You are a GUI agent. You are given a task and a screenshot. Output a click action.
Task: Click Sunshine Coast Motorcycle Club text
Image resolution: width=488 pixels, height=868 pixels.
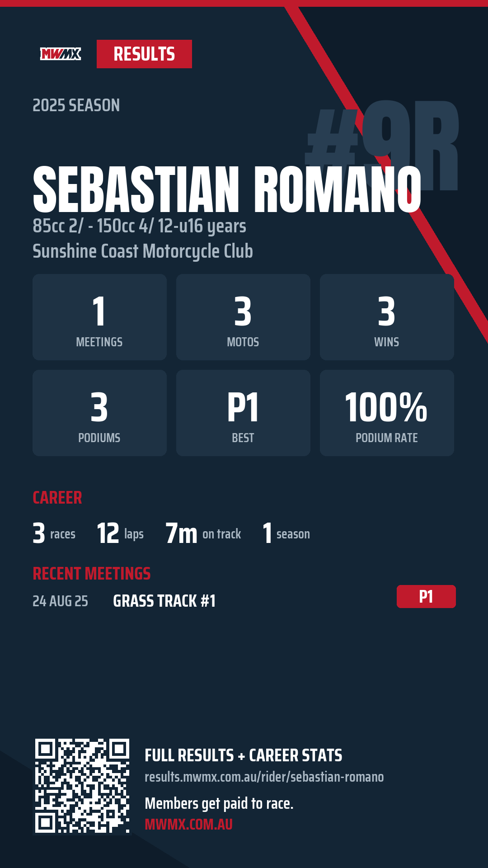point(143,251)
